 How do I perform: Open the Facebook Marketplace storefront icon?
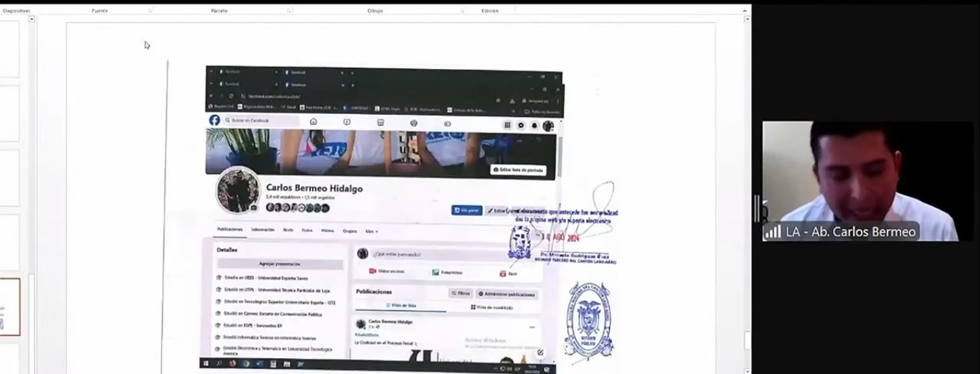pyautogui.click(x=380, y=123)
